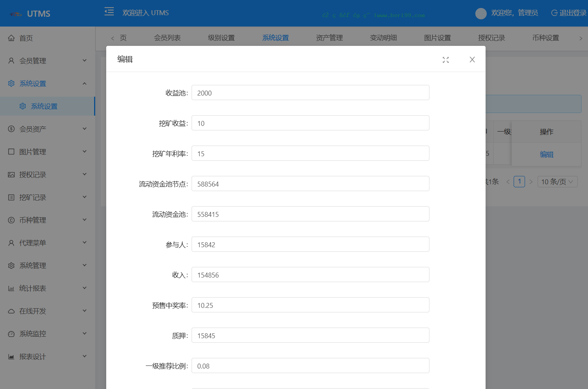Click the bar chart icon beside 统计报表
Image resolution: width=588 pixels, height=389 pixels.
pos(11,288)
